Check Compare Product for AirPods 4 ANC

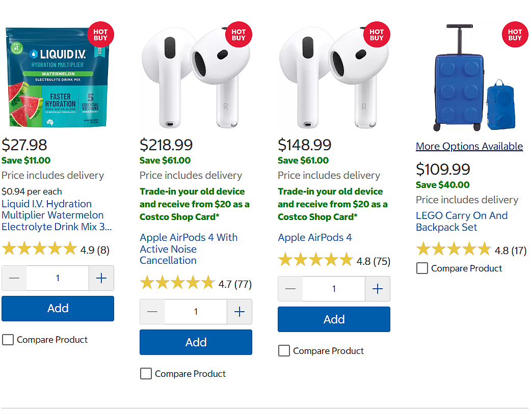146,374
